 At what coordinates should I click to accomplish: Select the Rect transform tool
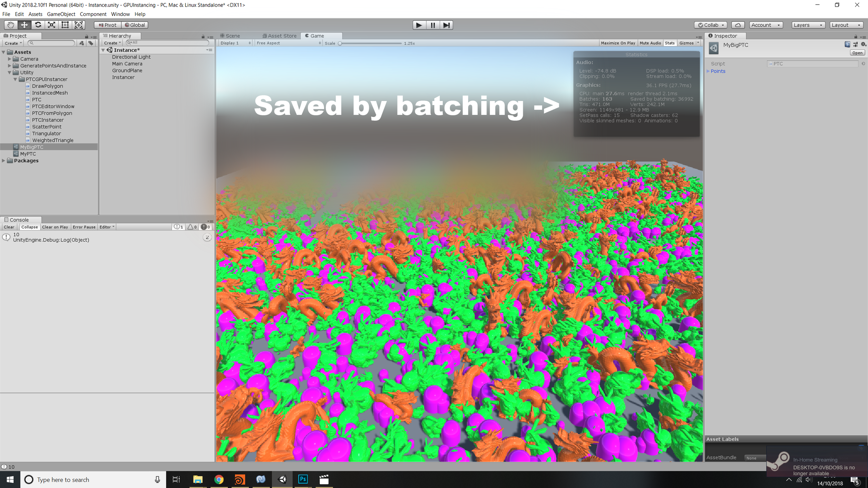pyautogui.click(x=65, y=25)
